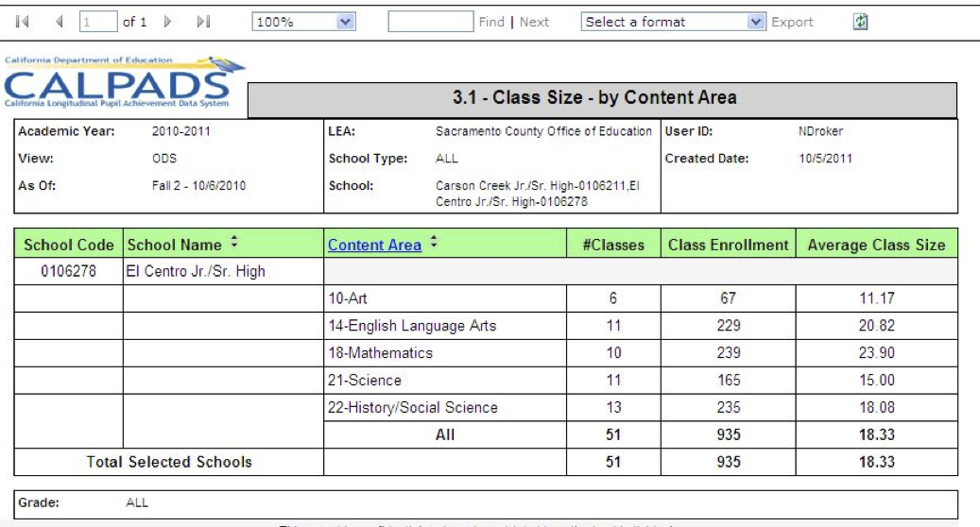Click the refresh report icon
Screen dimensions: 980x527
point(861,22)
